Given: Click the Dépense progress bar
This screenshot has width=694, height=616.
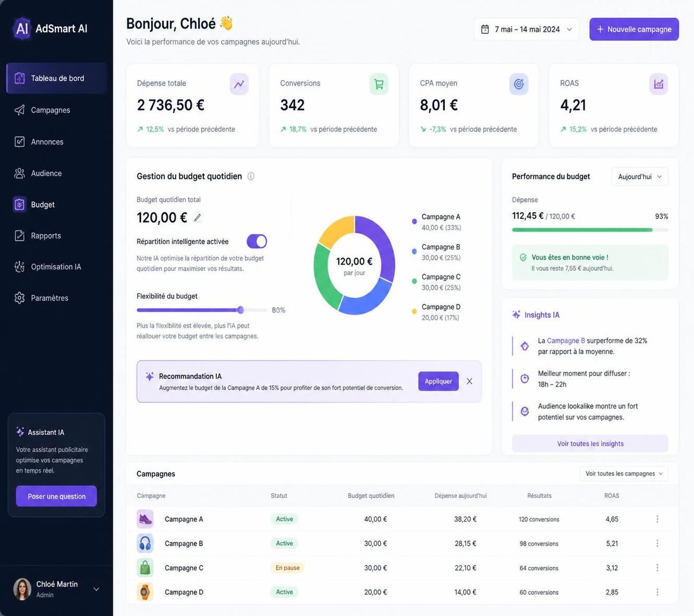Looking at the screenshot, I should [x=590, y=230].
